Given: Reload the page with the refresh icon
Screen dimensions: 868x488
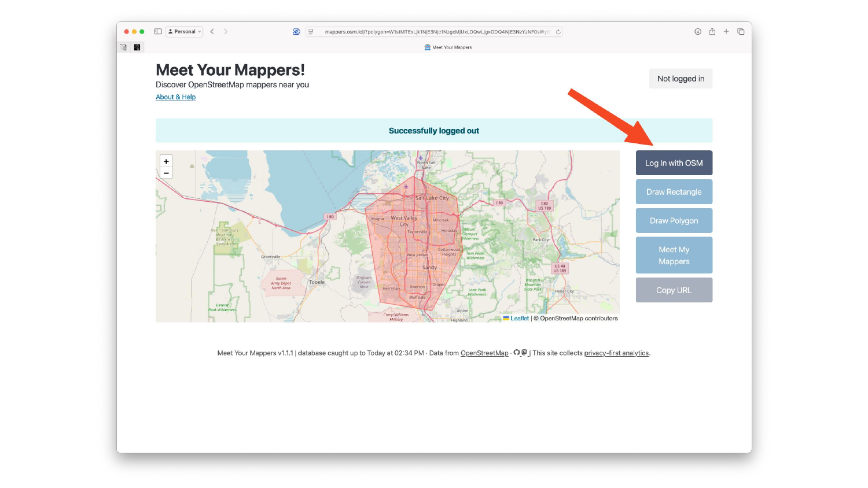Looking at the screenshot, I should click(558, 32).
